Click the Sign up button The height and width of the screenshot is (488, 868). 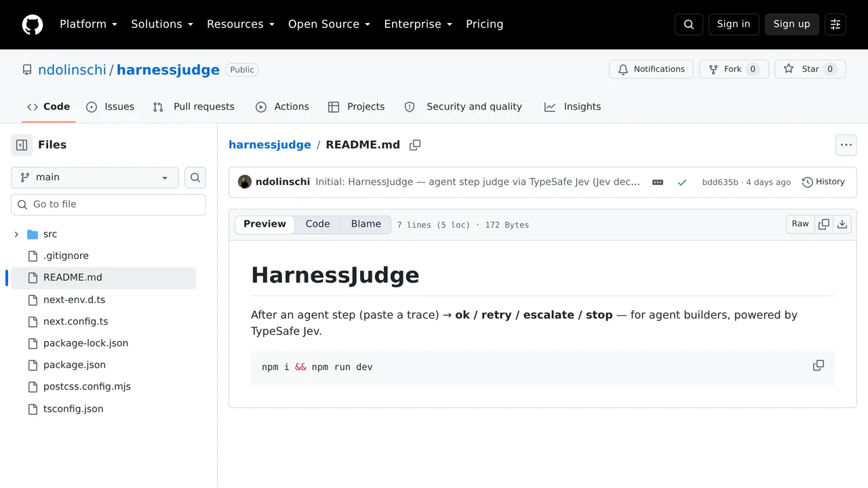click(x=792, y=24)
